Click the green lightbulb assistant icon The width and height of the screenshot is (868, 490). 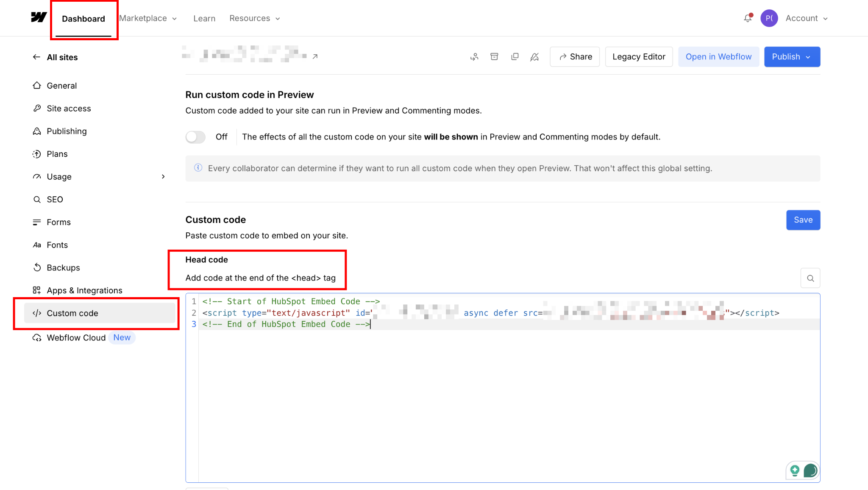[795, 470]
